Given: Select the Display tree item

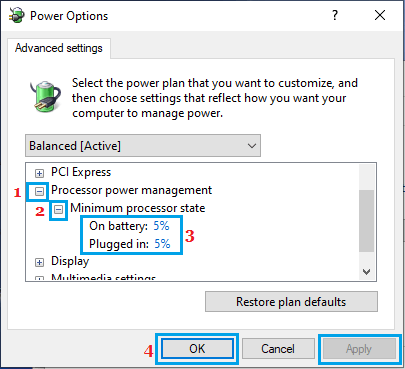Looking at the screenshot, I should [70, 261].
